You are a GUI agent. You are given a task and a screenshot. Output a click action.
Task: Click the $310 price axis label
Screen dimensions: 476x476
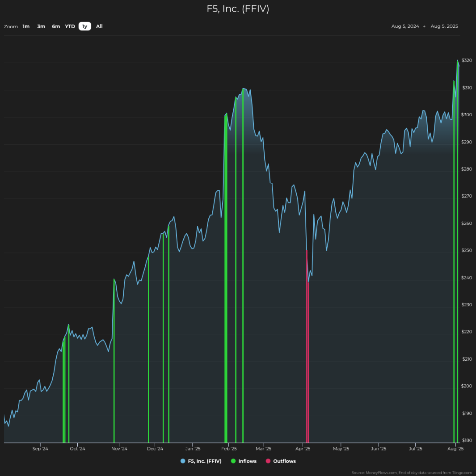tap(467, 88)
